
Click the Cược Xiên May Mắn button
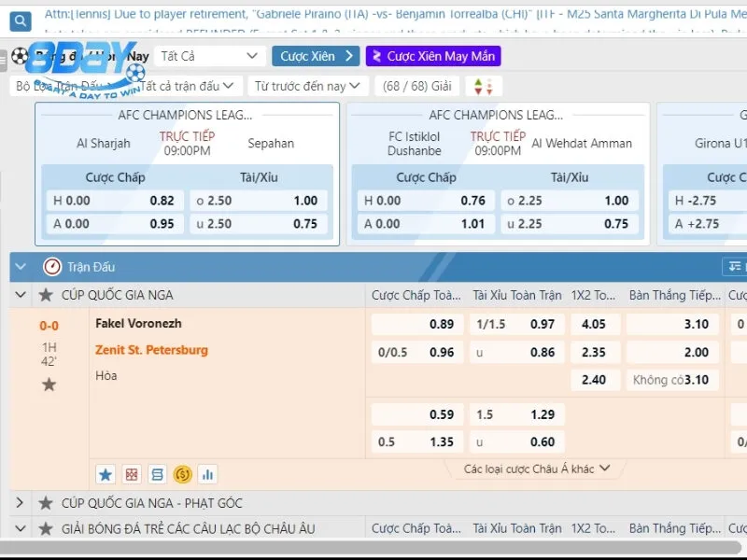tap(433, 56)
